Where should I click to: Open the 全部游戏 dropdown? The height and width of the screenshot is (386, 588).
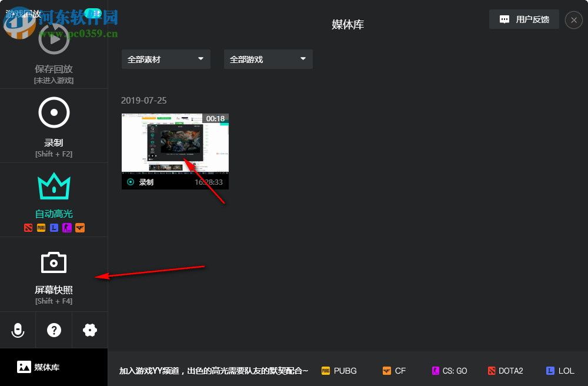pyautogui.click(x=268, y=59)
